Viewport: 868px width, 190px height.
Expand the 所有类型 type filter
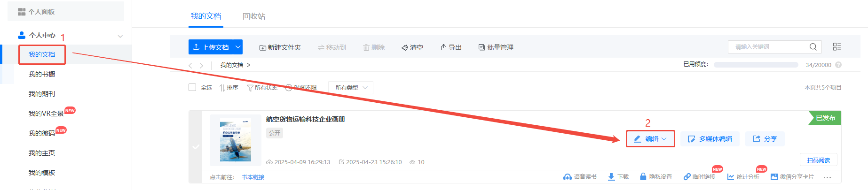[x=351, y=88]
